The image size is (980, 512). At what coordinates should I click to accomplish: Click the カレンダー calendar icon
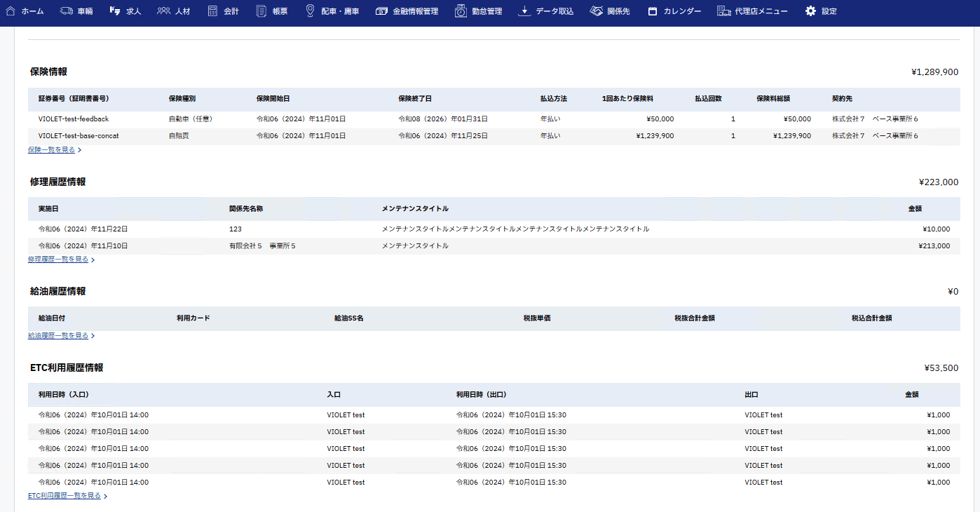(653, 11)
